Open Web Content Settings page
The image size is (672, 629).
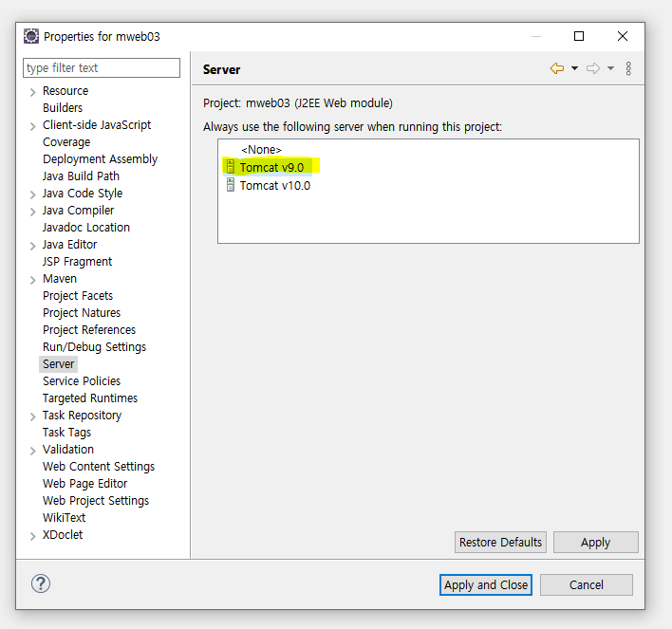(x=99, y=467)
